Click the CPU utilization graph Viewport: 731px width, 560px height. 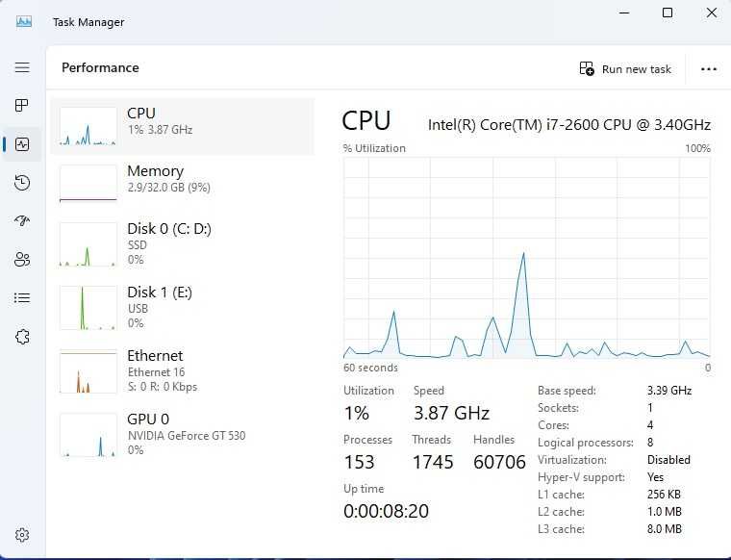(526, 258)
